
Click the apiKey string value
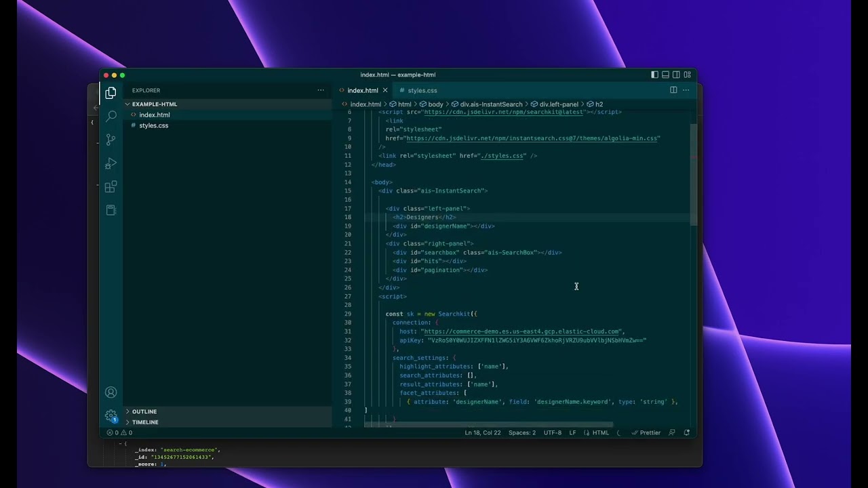pyautogui.click(x=536, y=340)
